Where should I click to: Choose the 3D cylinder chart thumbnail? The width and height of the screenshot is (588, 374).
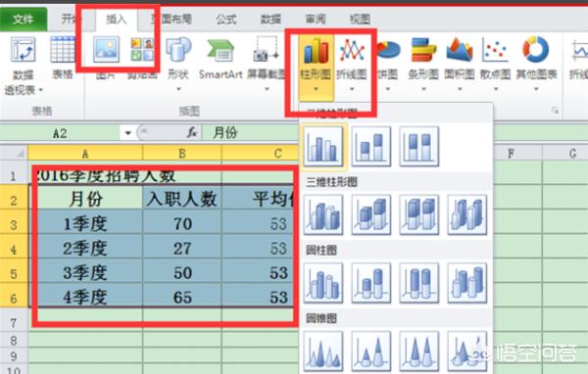click(467, 283)
